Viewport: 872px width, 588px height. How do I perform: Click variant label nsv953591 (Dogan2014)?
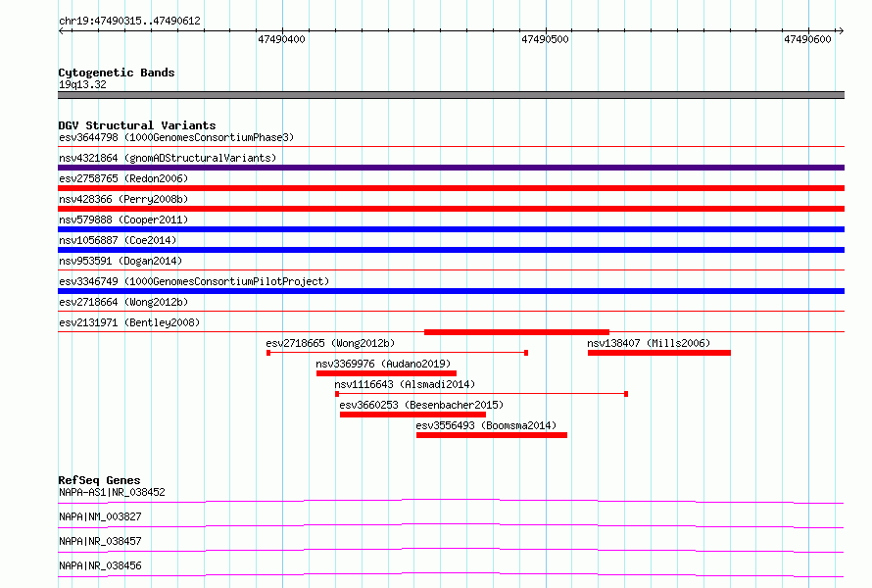[121, 261]
